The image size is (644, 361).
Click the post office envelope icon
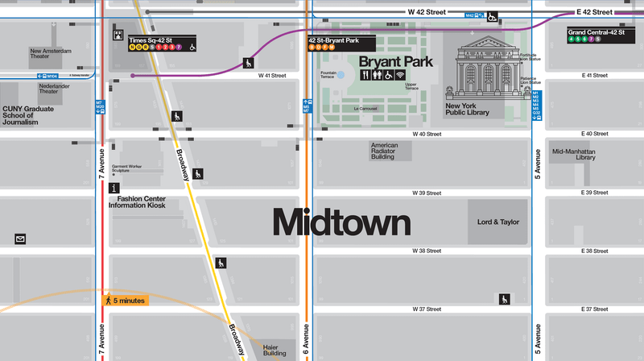click(x=20, y=239)
